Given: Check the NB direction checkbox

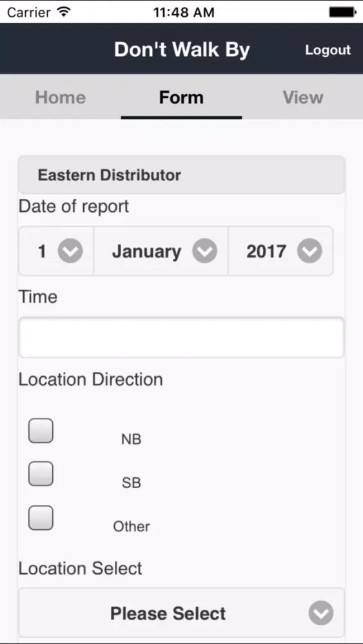Looking at the screenshot, I should pos(41,430).
